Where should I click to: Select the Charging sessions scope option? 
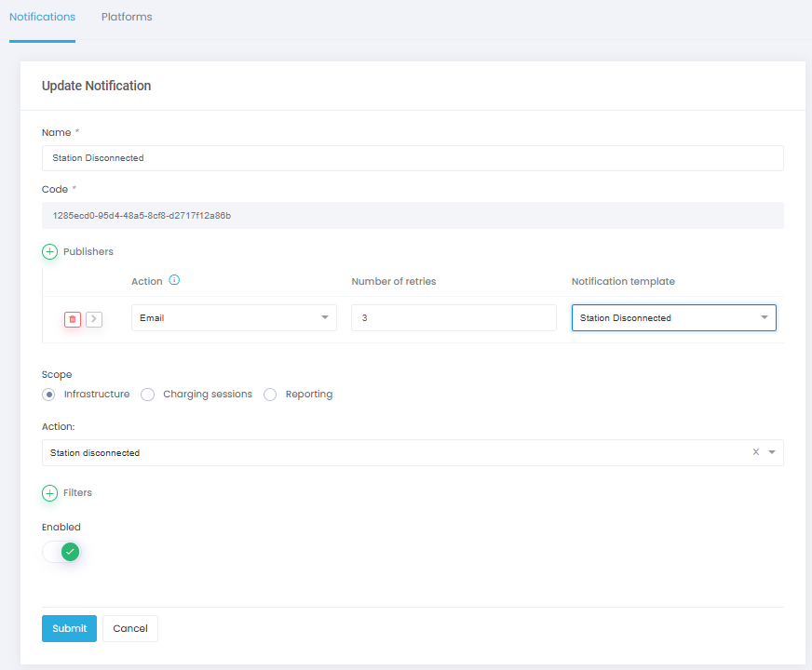point(147,395)
